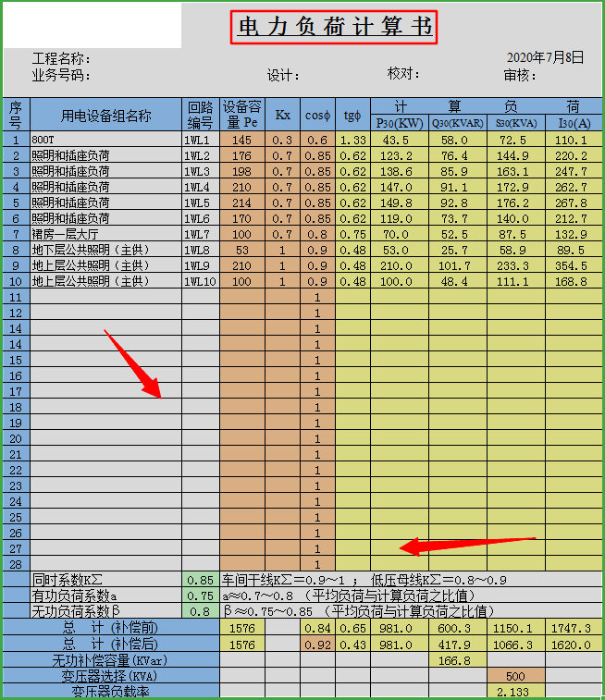Select Q30 value 85.9
Image resolution: width=605 pixels, height=700 pixels.
click(x=458, y=171)
